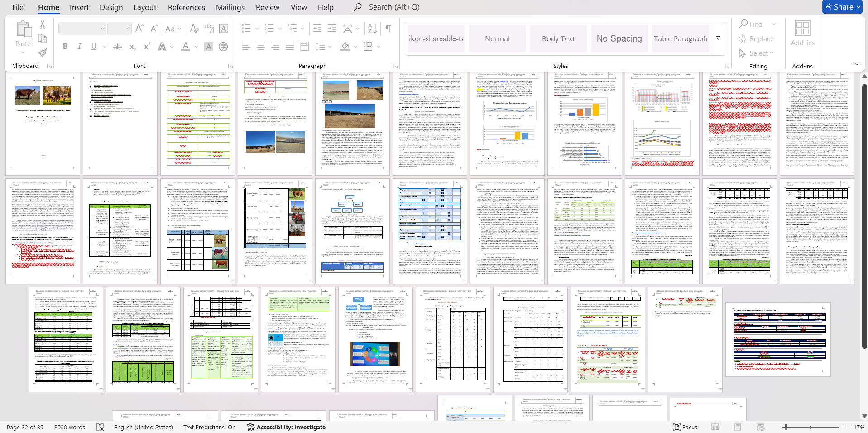868x433 pixels.
Task: Switch to the Design tab
Action: 111,7
